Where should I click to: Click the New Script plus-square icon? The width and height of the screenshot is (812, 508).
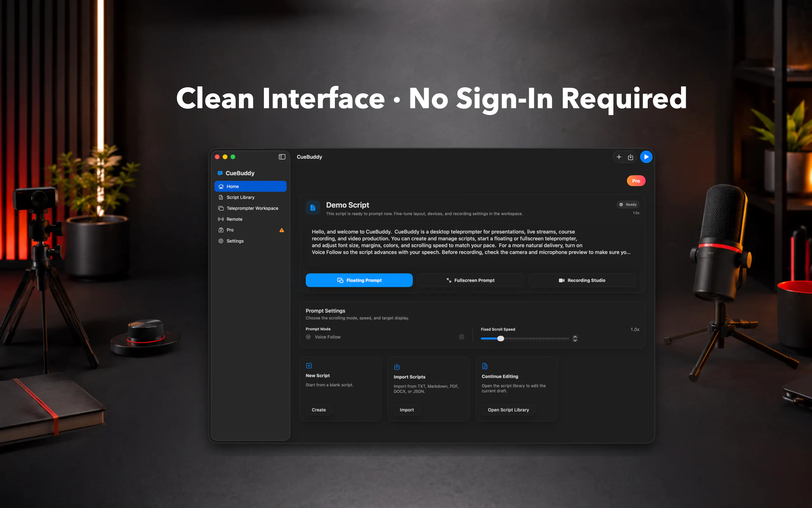[x=309, y=365]
